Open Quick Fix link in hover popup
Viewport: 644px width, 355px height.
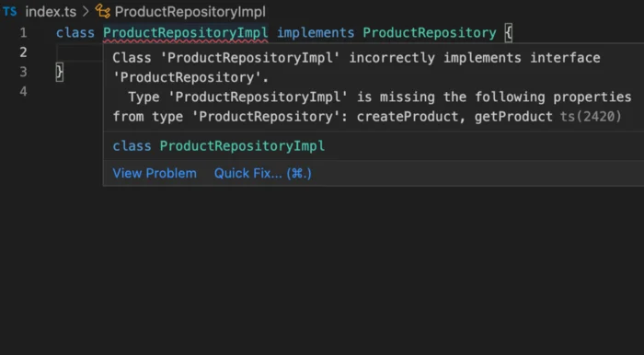[263, 173]
